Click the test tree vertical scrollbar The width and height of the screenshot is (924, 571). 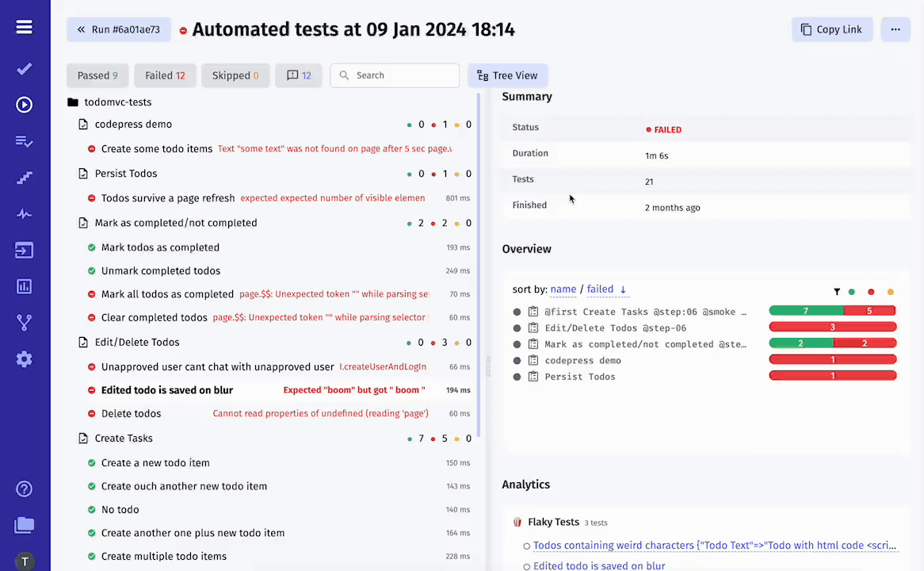point(479,266)
